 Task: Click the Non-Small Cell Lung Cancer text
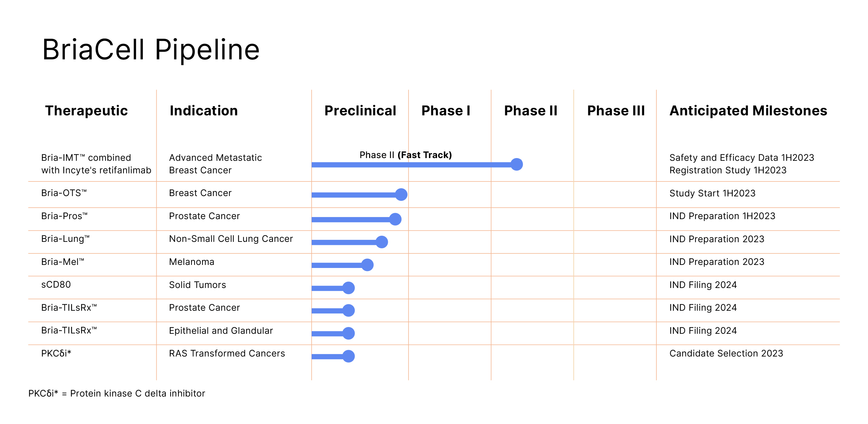click(x=231, y=239)
